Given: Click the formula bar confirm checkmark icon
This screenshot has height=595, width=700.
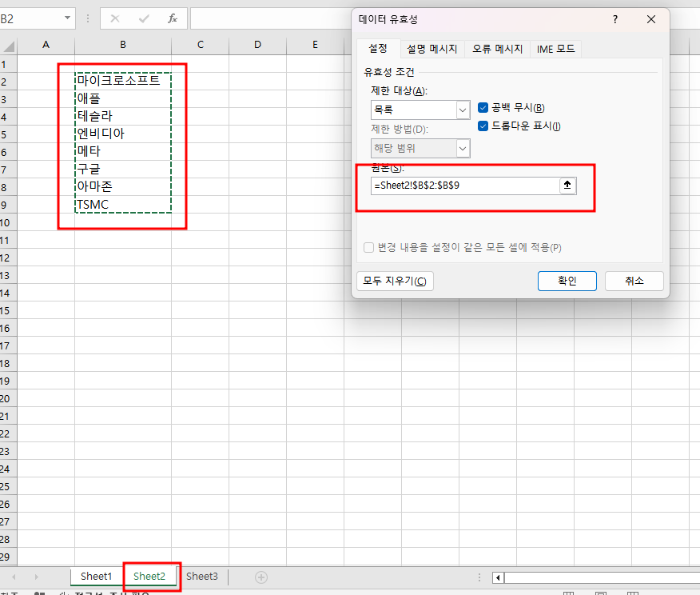Looking at the screenshot, I should (x=144, y=18).
